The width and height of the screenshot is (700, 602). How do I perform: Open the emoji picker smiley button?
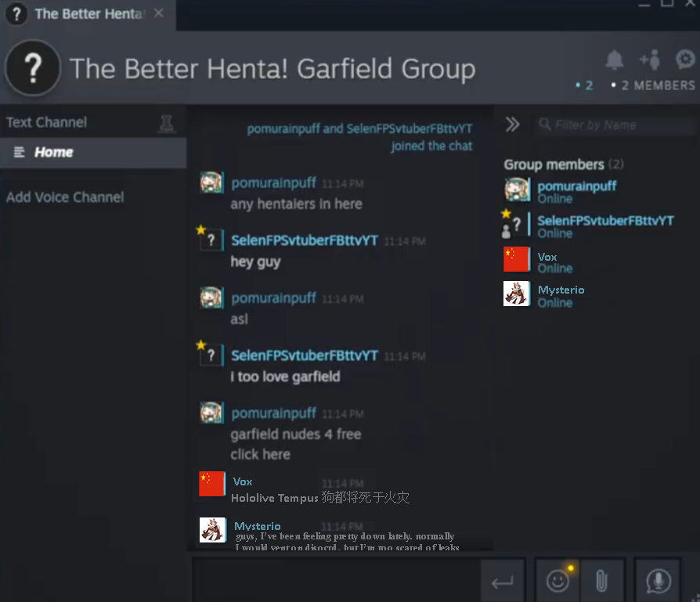(557, 581)
